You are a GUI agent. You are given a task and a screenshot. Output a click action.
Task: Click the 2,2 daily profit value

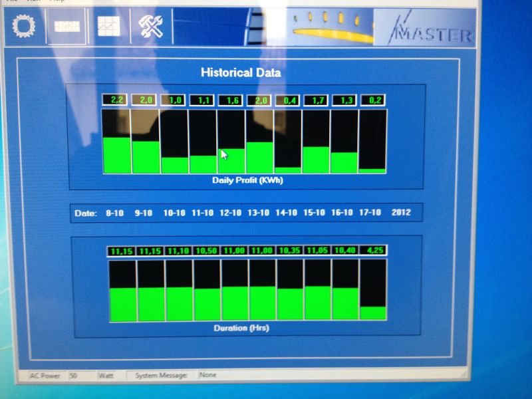pos(115,100)
